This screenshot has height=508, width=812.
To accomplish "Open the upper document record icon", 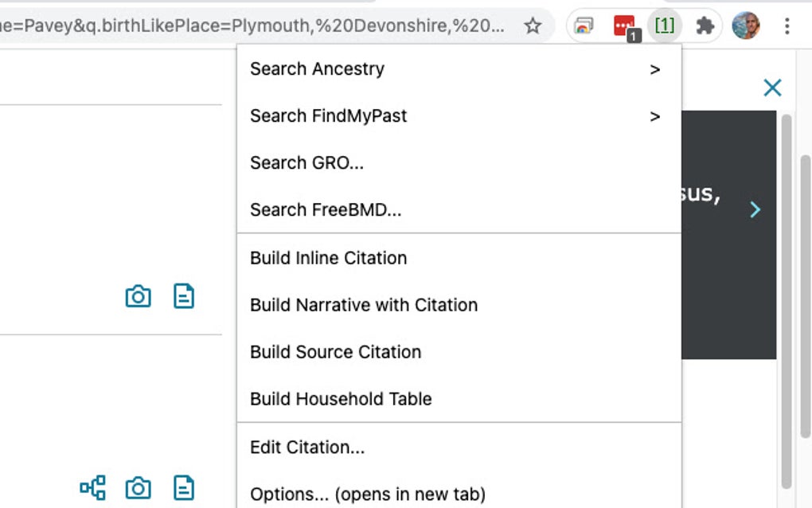I will pyautogui.click(x=184, y=295).
